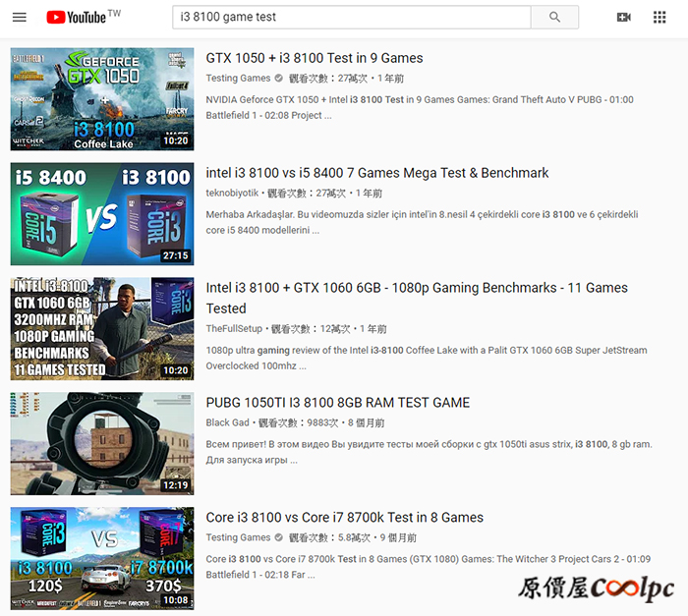The width and height of the screenshot is (688, 616).
Task: Click the verified badge beside first Testing Games
Action: point(278,78)
